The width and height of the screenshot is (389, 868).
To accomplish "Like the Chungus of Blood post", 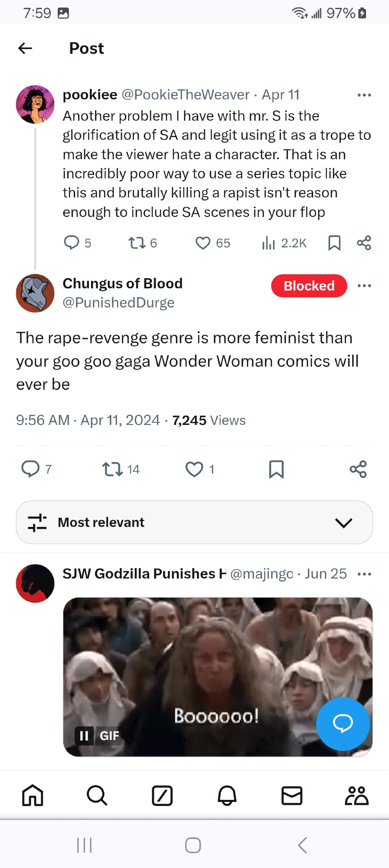I will [x=194, y=469].
